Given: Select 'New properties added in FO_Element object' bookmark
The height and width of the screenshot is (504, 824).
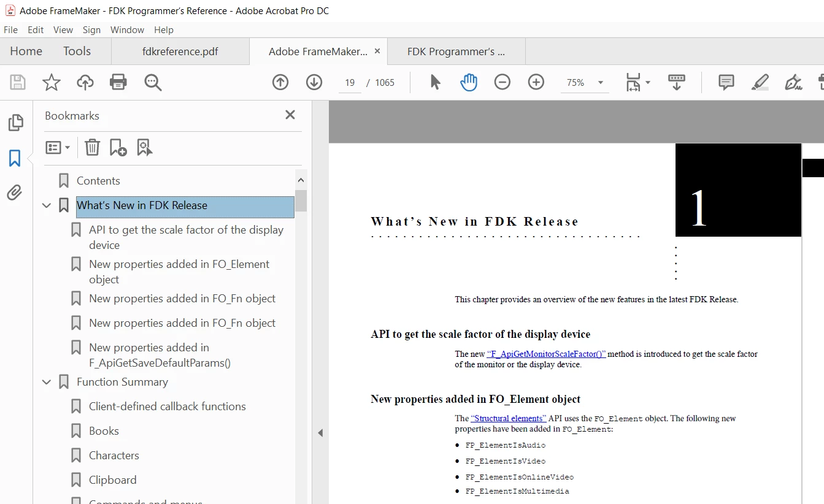Looking at the screenshot, I should 179,272.
